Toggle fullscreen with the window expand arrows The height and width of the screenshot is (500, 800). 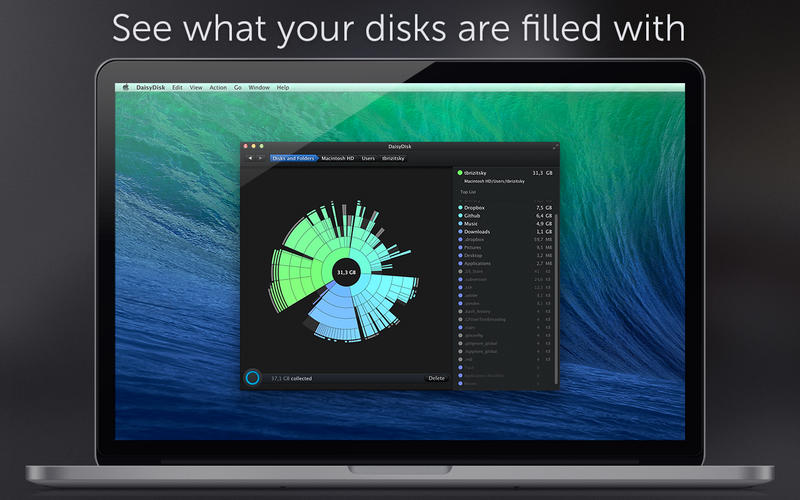pyautogui.click(x=555, y=147)
